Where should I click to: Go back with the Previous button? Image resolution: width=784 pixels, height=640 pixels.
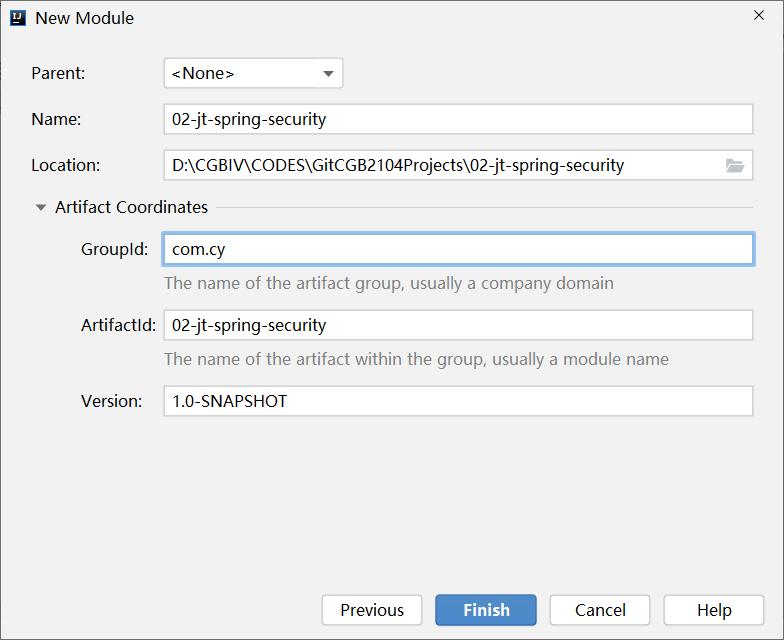click(372, 610)
